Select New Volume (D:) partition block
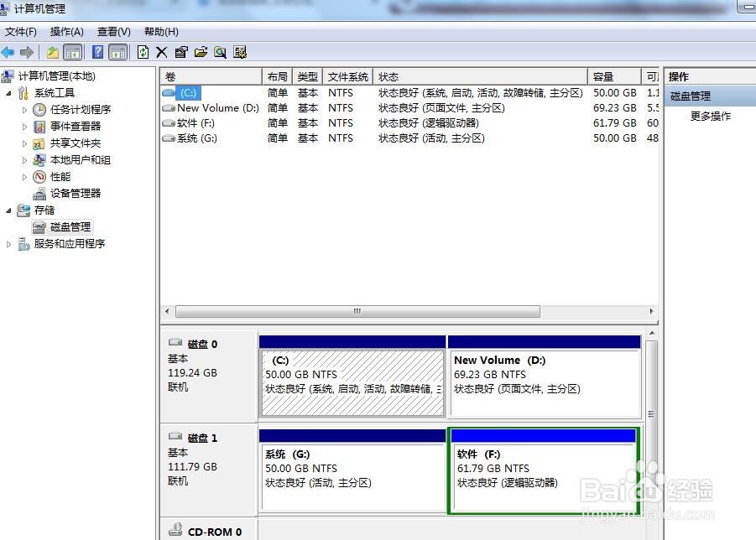756x540 pixels. pyautogui.click(x=545, y=376)
